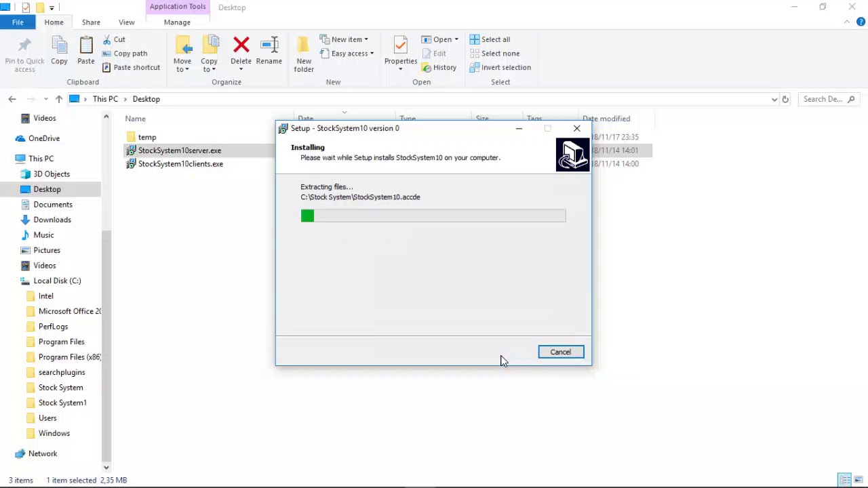Switch to the View ribbon tab
The image size is (868, 488).
click(126, 22)
